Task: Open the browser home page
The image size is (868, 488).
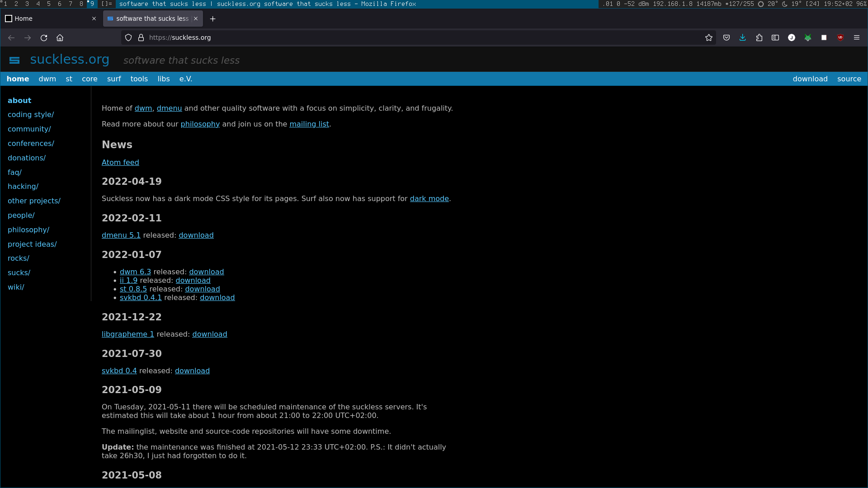Action: (60, 38)
